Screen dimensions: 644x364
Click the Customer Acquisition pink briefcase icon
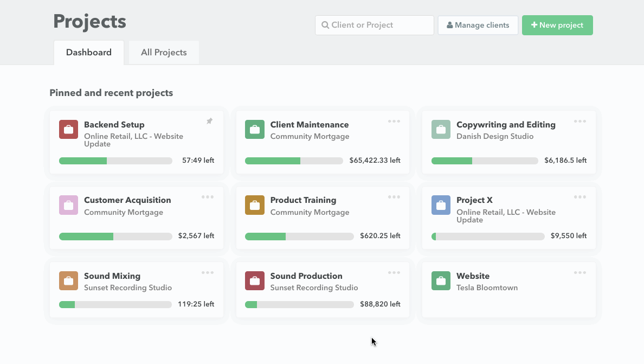click(x=68, y=205)
